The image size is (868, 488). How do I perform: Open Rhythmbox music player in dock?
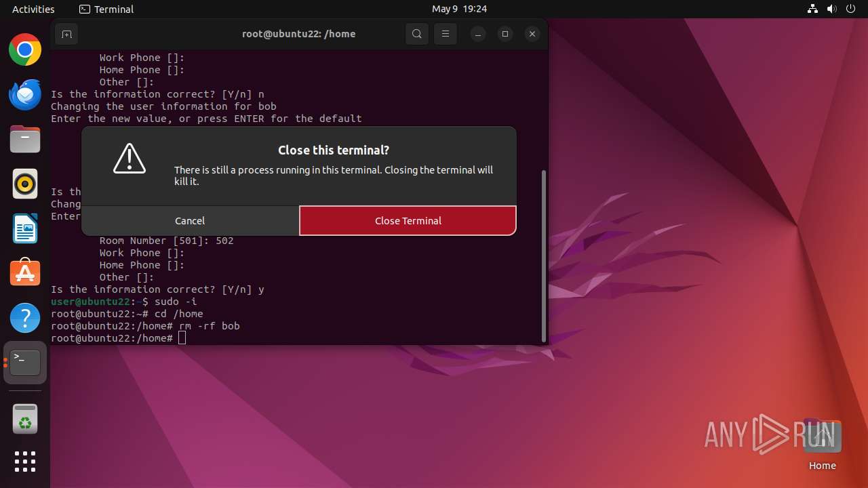25,184
